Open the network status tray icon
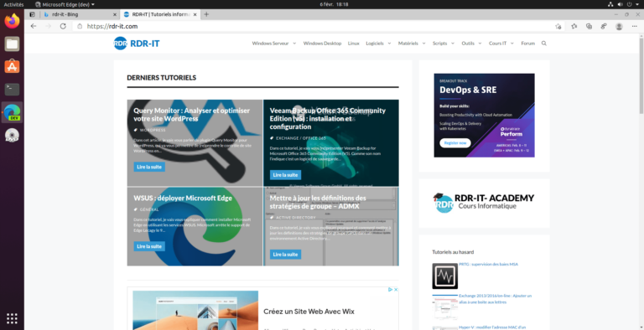 [610, 4]
